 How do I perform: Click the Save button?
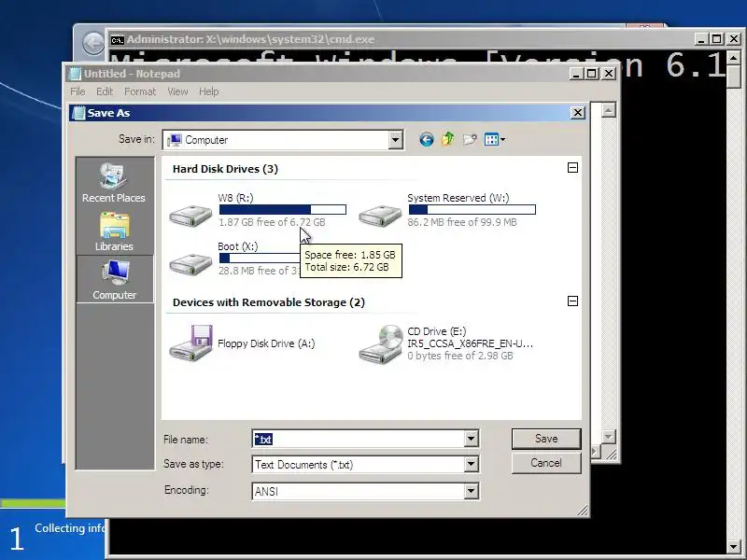pos(546,439)
